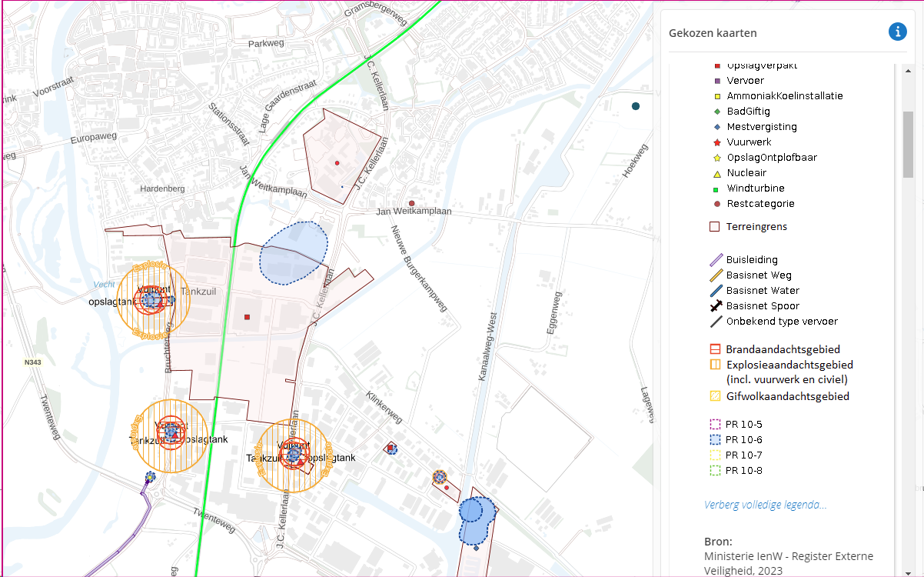The width and height of the screenshot is (924, 577).
Task: Click the scroll-up arrow of the legend panel
Action: click(x=908, y=71)
